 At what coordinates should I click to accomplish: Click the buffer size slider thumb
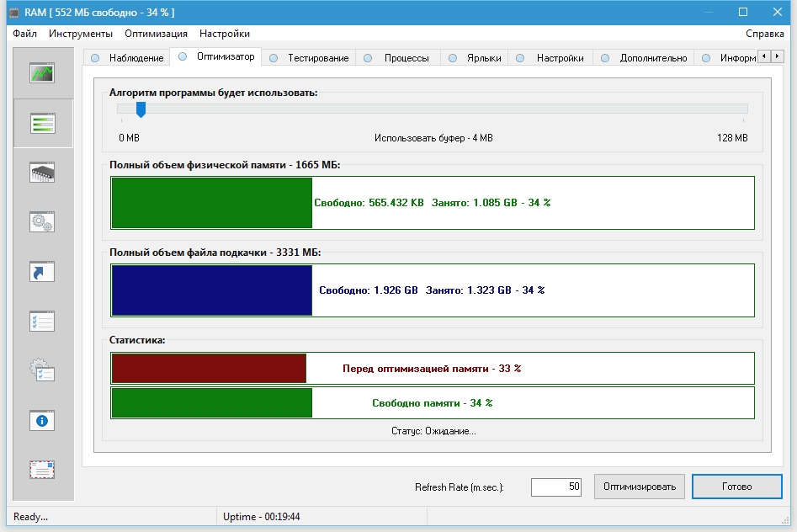[x=141, y=109]
